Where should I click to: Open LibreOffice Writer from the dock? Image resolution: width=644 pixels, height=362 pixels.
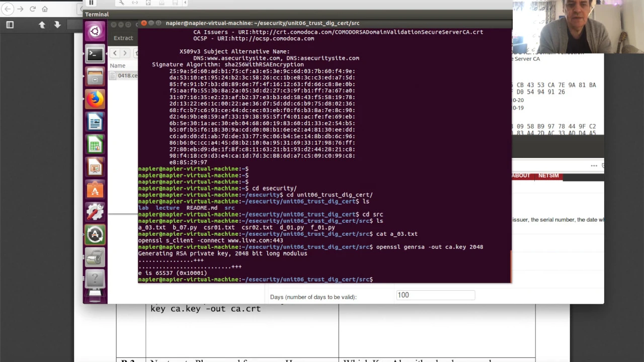95,122
